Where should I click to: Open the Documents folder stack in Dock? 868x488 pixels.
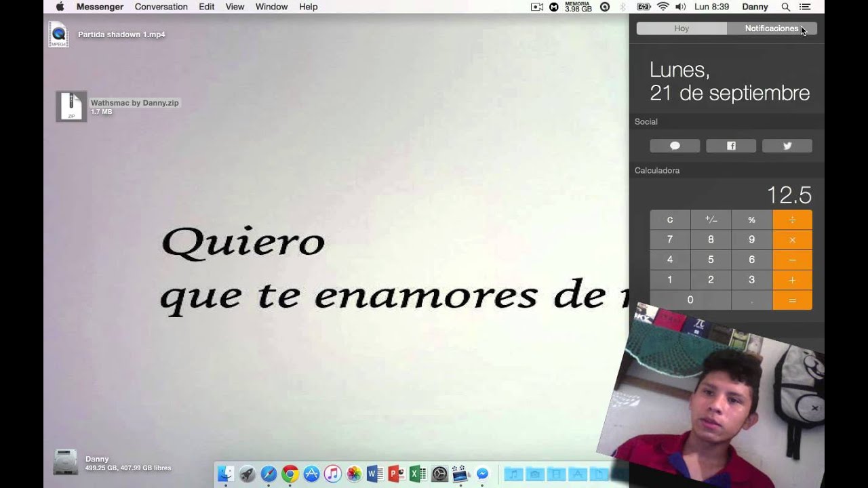tap(599, 474)
